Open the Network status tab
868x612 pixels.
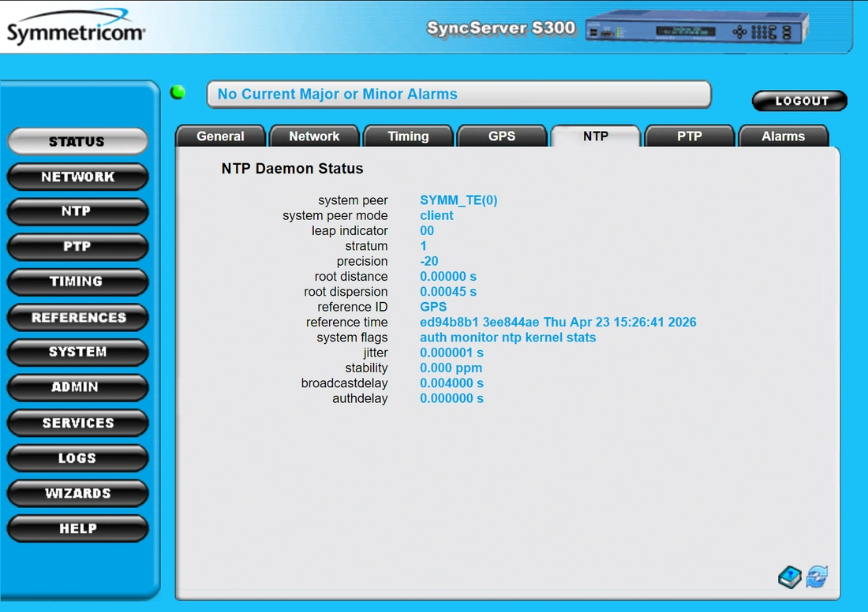(314, 136)
